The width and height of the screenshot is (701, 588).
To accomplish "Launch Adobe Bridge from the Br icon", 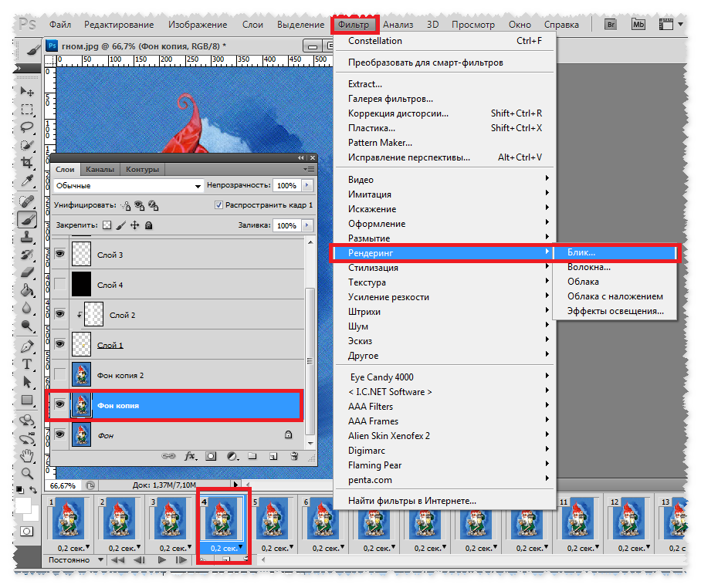I will coord(610,24).
